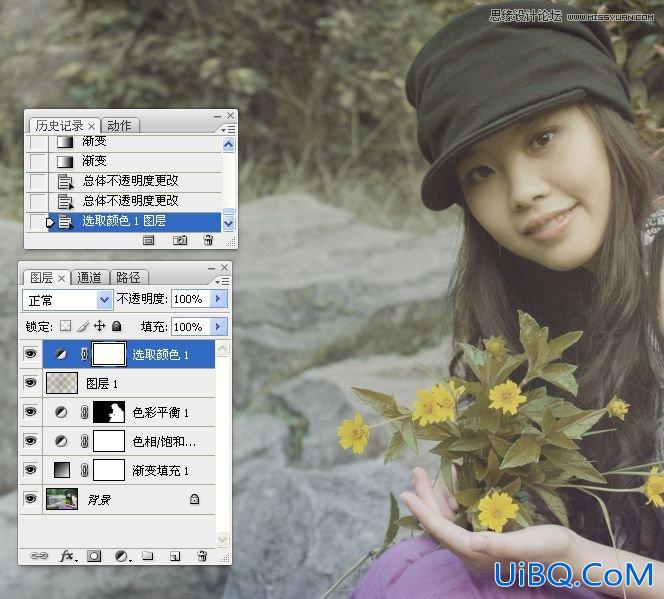Hide the 渐变填充 1 layer
This screenshot has height=599, width=664.
point(30,469)
